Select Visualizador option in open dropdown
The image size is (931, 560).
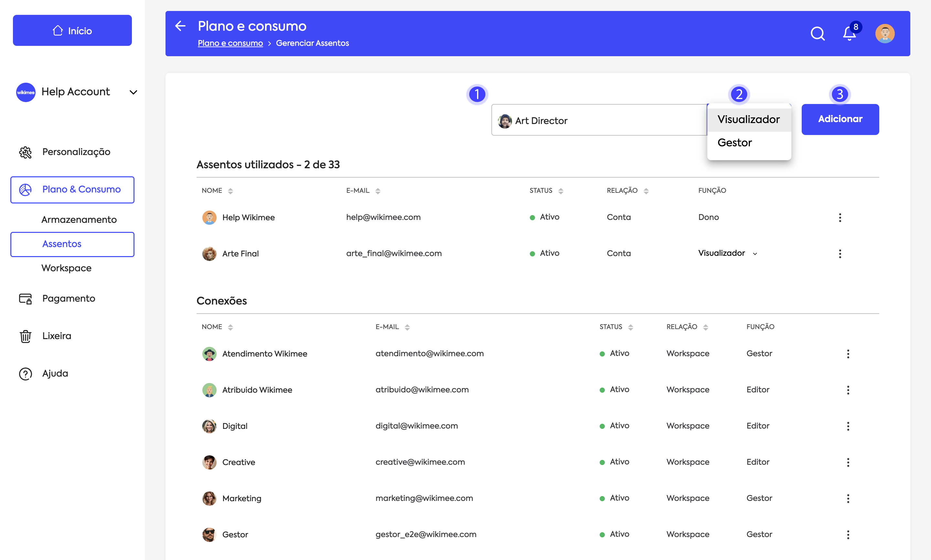click(x=748, y=119)
